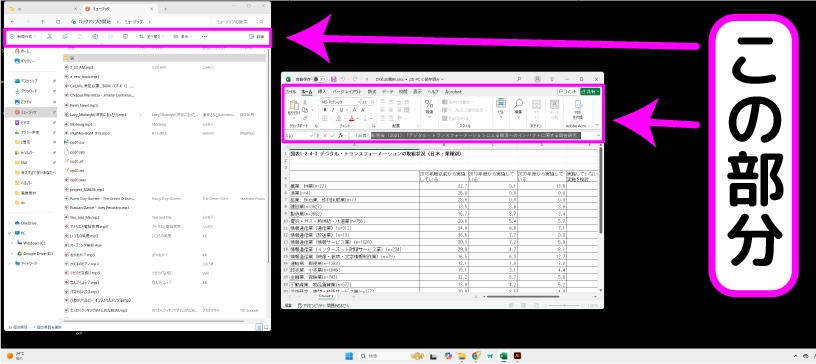This screenshot has height=364, width=816.
Task: Expand Google Drive node in Explorer sidebar
Action: (11, 253)
